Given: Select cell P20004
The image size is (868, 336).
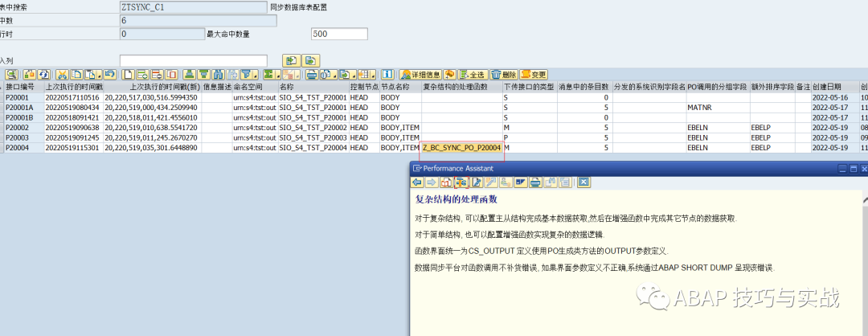Looking at the screenshot, I should pyautogui.click(x=24, y=148).
